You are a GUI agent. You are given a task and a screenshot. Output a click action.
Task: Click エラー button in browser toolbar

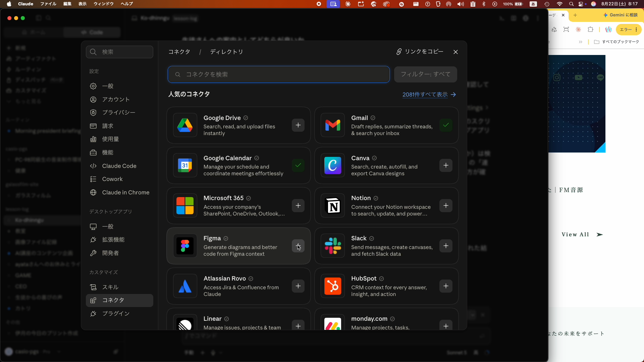[629, 29]
